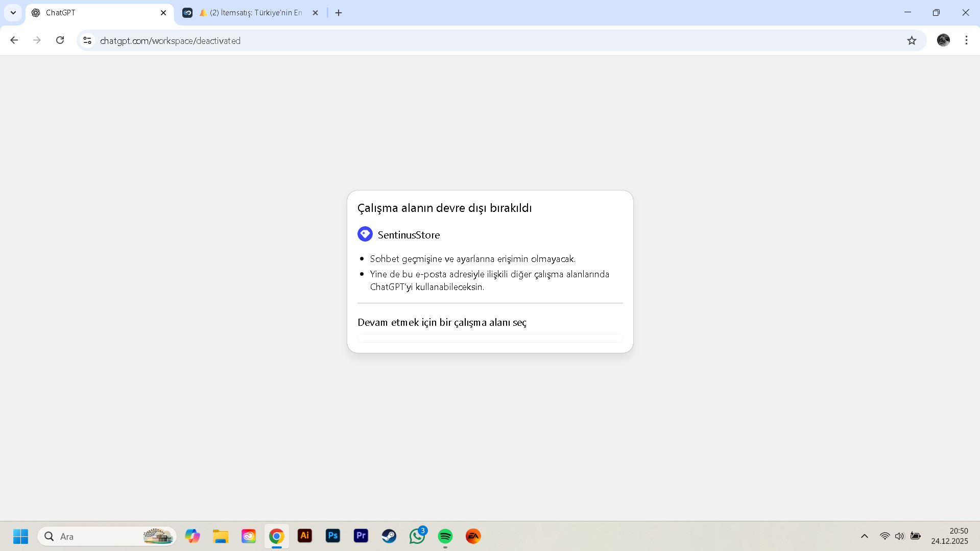Open the Windows Start menu
980x551 pixels.
20,536
